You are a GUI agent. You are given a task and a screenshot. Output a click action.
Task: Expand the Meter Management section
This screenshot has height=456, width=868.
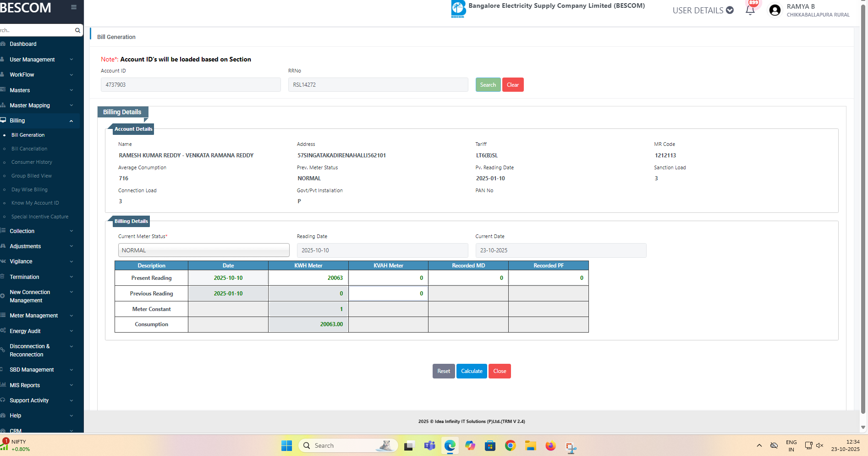tap(37, 316)
